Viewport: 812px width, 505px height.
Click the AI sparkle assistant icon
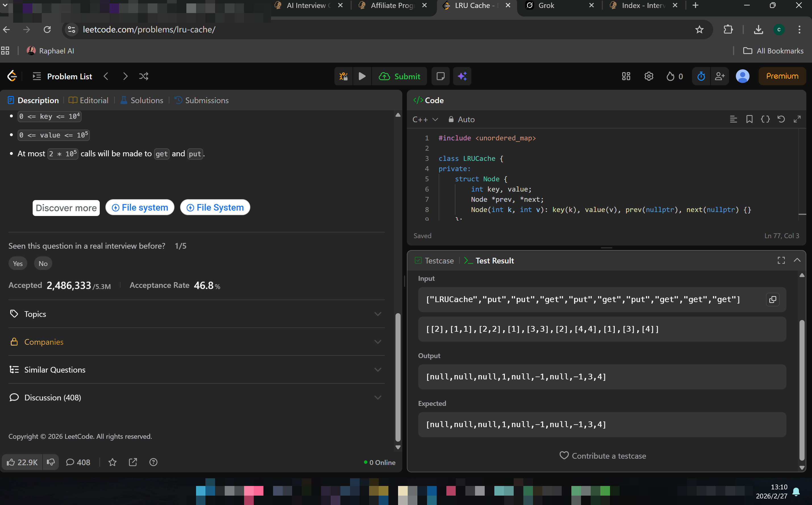[x=462, y=76]
